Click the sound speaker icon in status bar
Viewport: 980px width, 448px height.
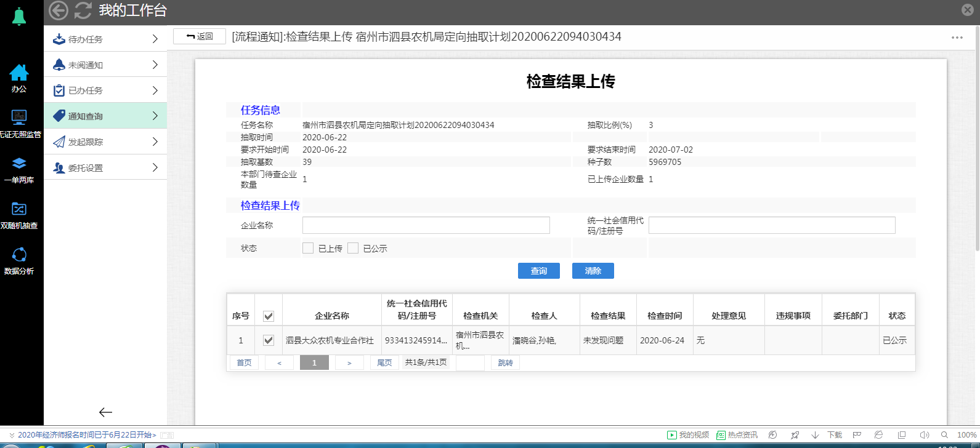click(x=924, y=434)
